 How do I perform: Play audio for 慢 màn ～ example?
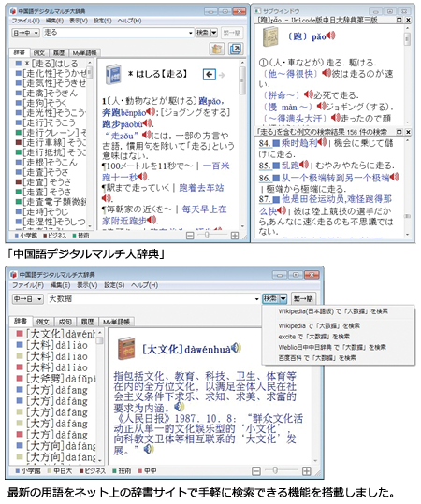[321, 106]
